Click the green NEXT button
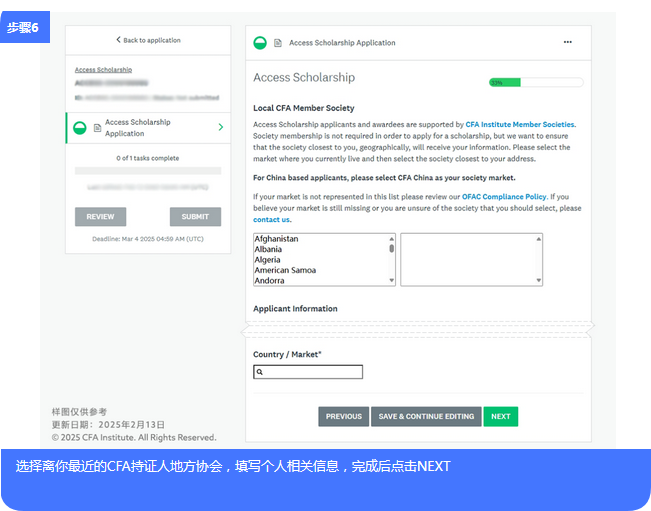Screen dimensions: 651x511 point(501,416)
